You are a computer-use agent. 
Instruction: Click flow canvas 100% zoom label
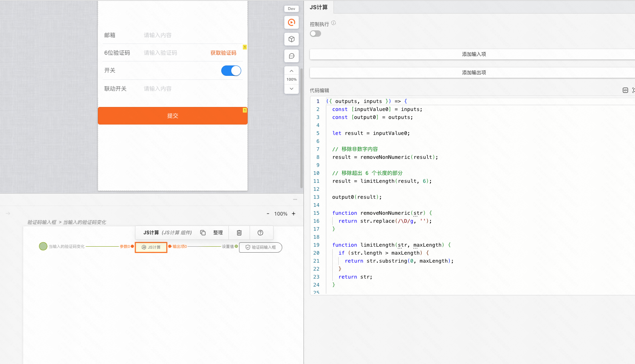(281, 214)
